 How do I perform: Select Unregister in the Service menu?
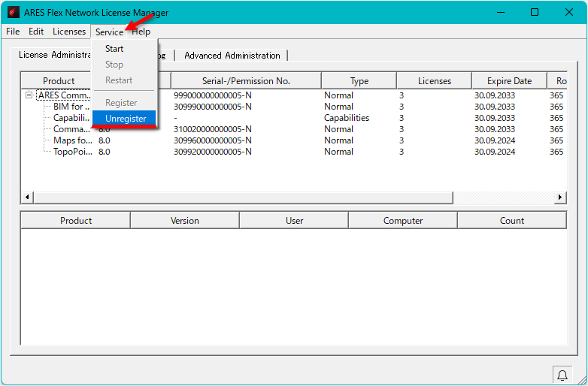(x=124, y=119)
